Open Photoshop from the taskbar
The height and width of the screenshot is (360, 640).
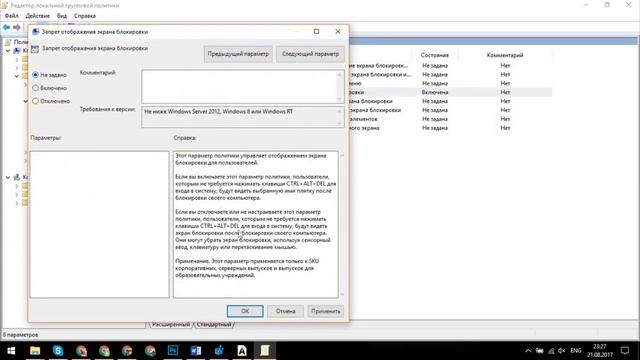tap(173, 351)
